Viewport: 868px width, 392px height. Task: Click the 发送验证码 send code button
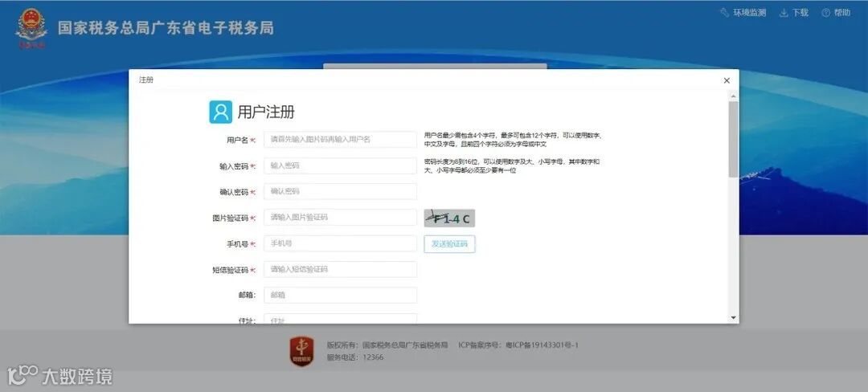(x=449, y=244)
